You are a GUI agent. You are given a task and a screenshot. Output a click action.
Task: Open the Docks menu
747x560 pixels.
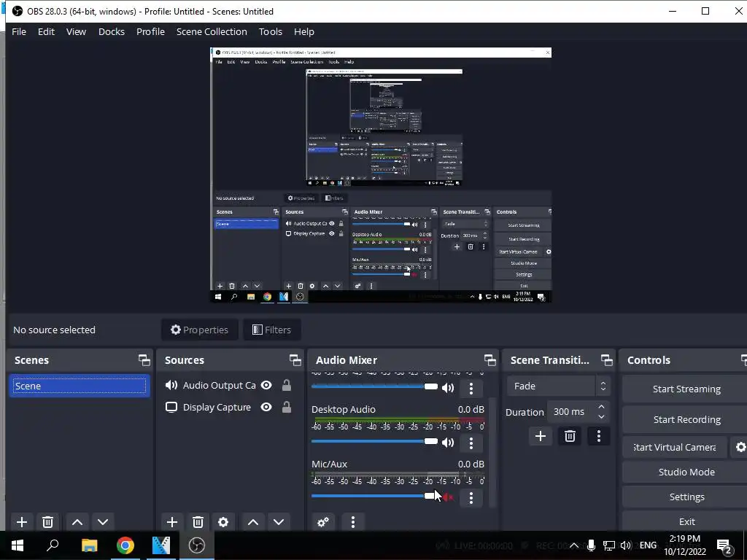pyautogui.click(x=112, y=31)
